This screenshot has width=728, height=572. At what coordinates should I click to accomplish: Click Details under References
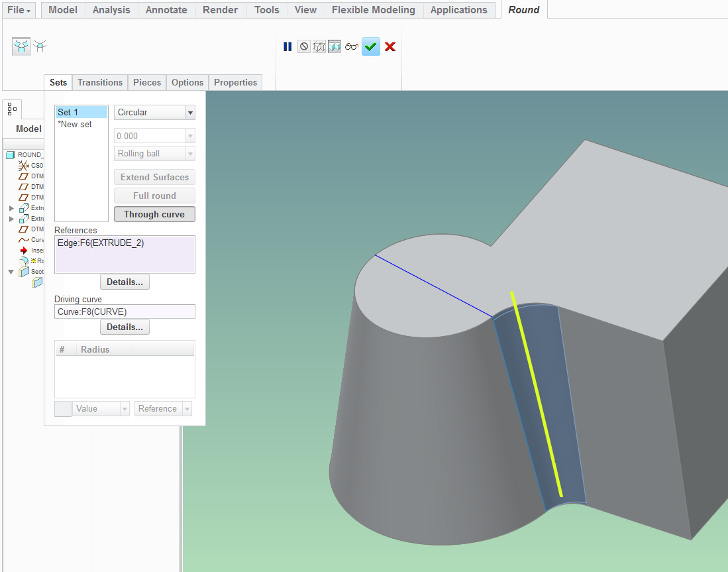(x=125, y=282)
